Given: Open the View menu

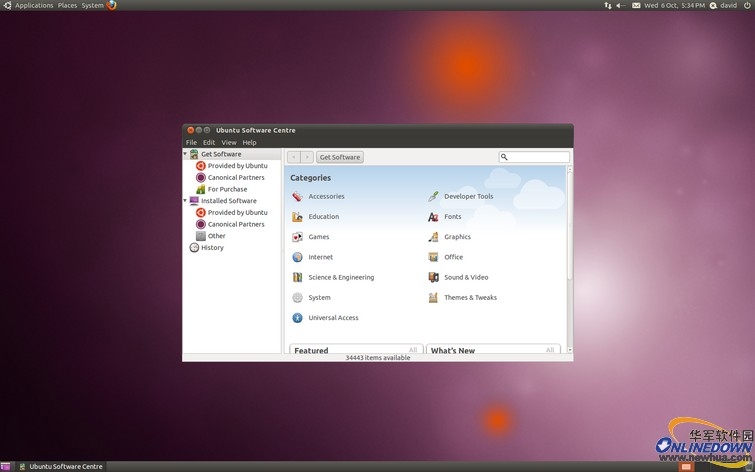Looking at the screenshot, I should click(229, 143).
